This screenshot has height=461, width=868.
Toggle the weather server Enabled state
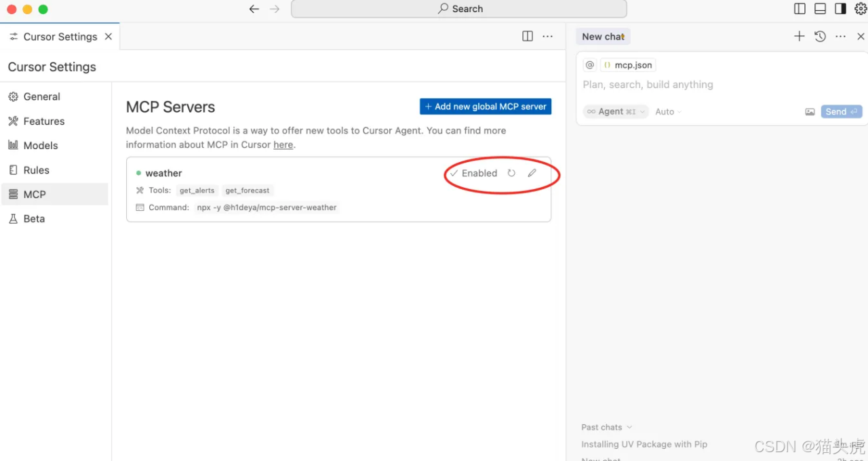[473, 173]
